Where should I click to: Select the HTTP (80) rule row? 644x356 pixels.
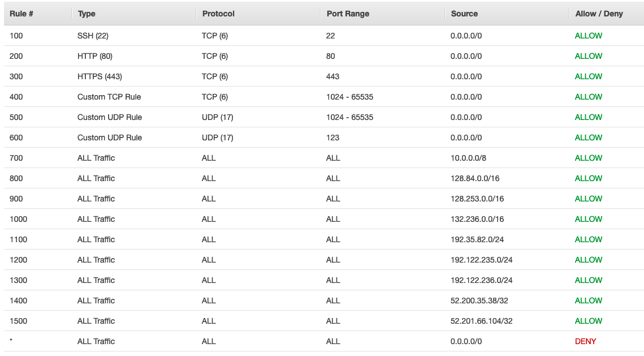323,56
